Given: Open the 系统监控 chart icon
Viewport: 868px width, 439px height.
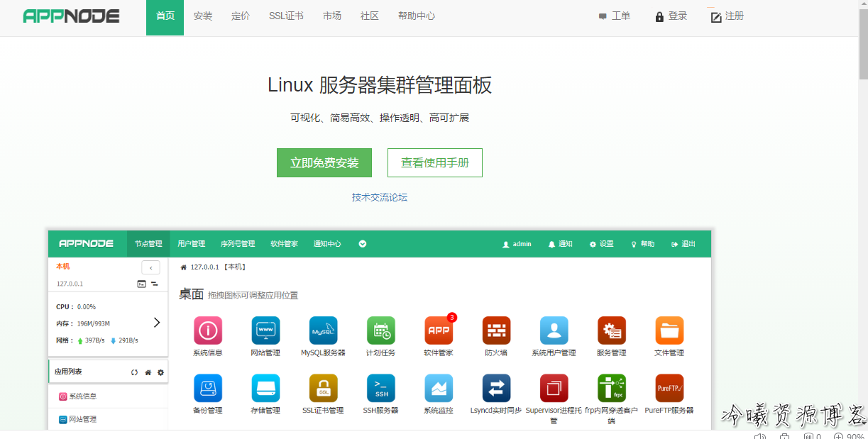Looking at the screenshot, I should [439, 388].
